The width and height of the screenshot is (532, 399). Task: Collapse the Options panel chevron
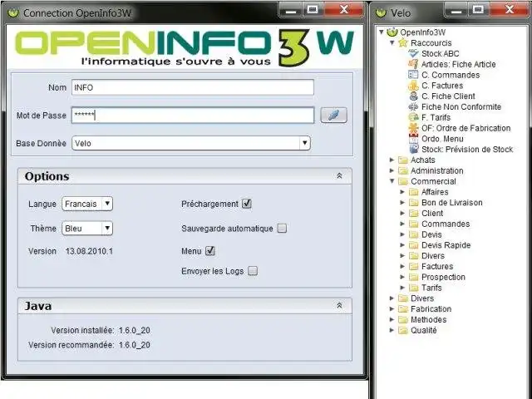(x=339, y=175)
